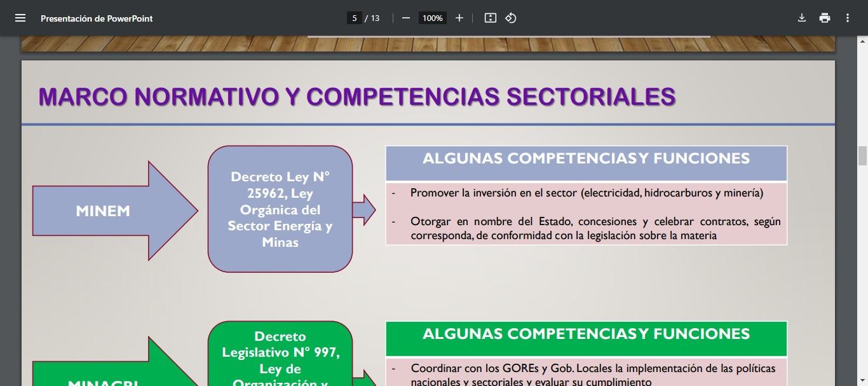Rotate the document counterclockwise

click(511, 18)
